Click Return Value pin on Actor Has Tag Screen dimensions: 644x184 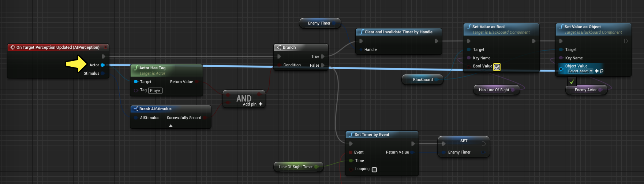click(196, 82)
